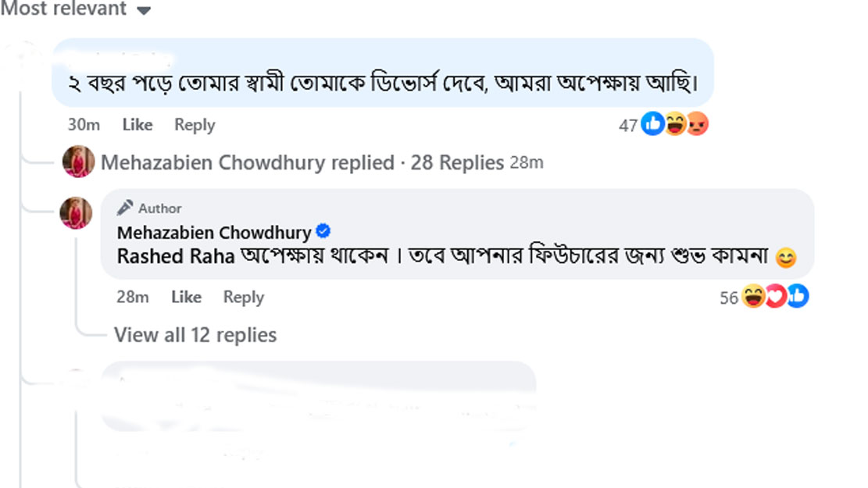Viewport: 868px width, 488px height.
Task: Reply to the comment posted 30m ago
Action: [195, 125]
